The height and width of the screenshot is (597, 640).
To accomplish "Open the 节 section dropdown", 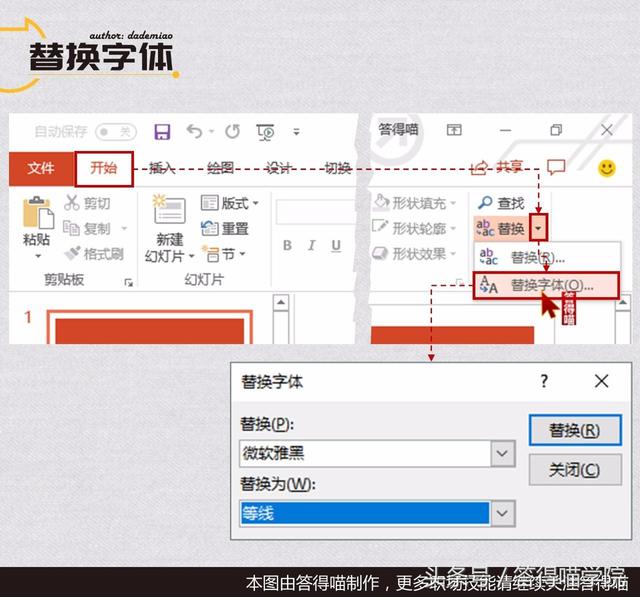I will 224,254.
